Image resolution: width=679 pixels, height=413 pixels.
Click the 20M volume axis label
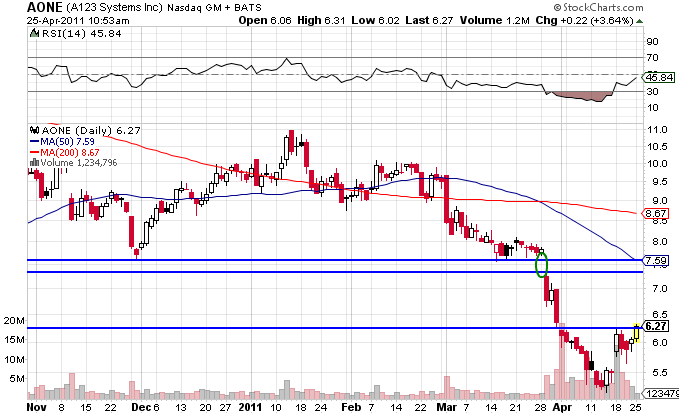click(14, 321)
